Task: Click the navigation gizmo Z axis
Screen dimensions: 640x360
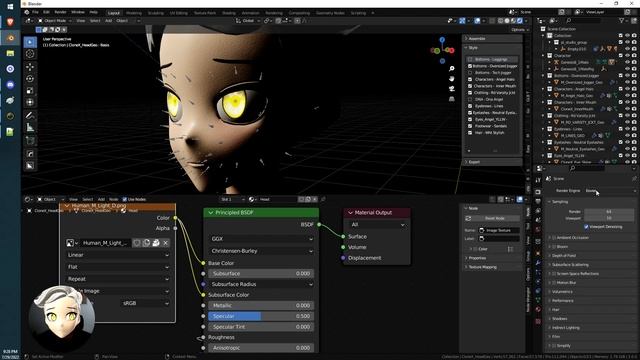Action: [x=442, y=40]
